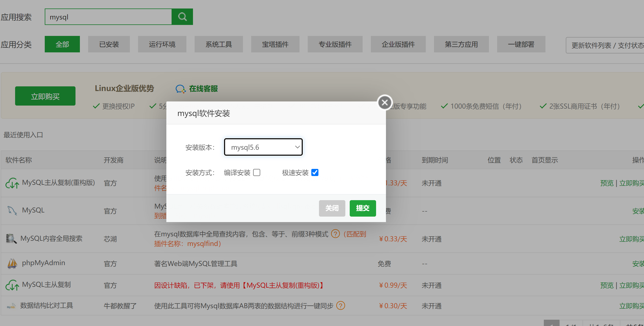
Task: Click the gray 关闭 button
Action: (332, 208)
